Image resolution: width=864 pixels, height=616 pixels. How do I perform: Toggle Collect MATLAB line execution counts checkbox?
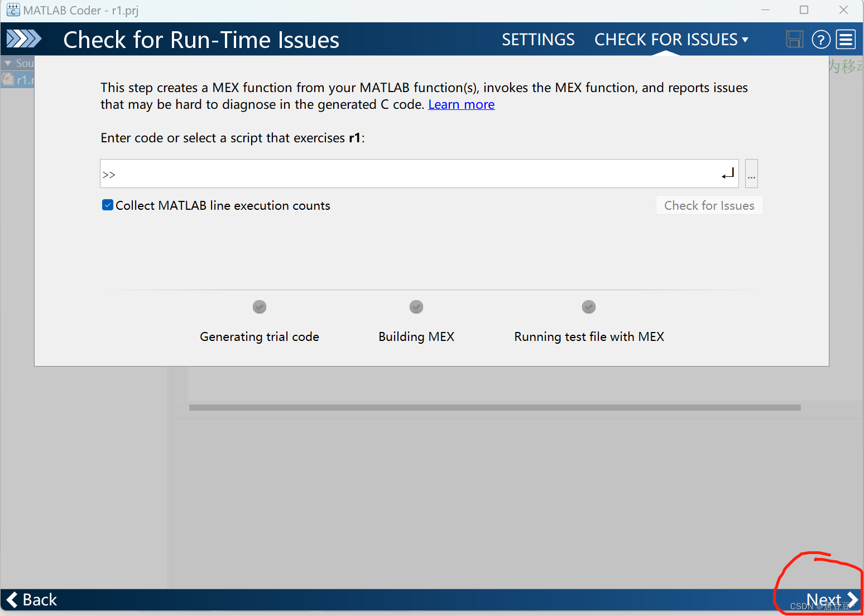point(108,205)
